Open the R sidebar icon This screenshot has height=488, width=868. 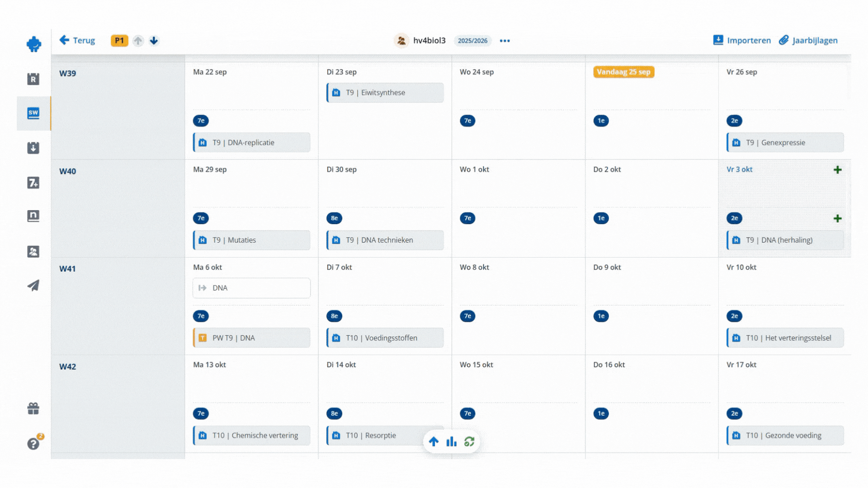coord(33,79)
